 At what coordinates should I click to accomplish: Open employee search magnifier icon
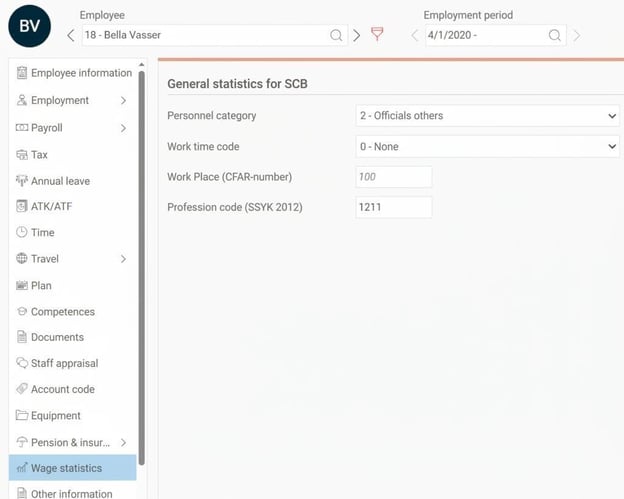coord(336,35)
